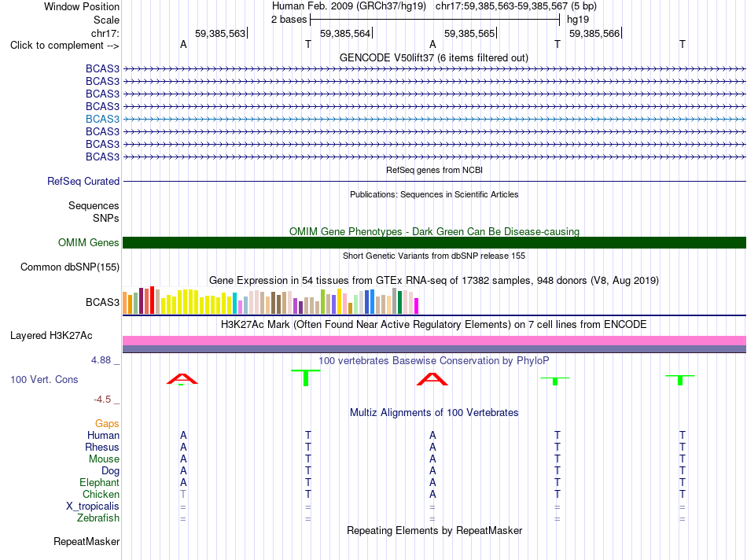The width and height of the screenshot is (747, 560).
Task: Click 'Repeating Elements by RepeatMasker' title
Action: click(x=434, y=530)
